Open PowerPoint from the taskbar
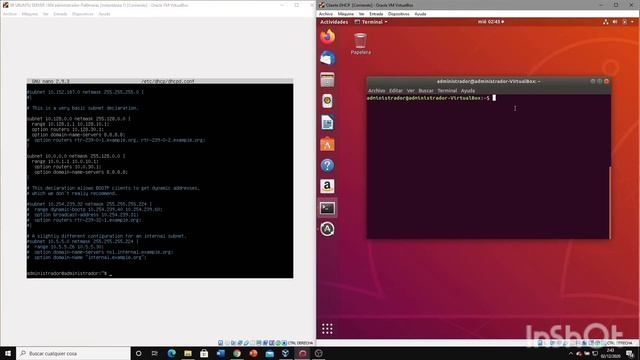 click(253, 353)
